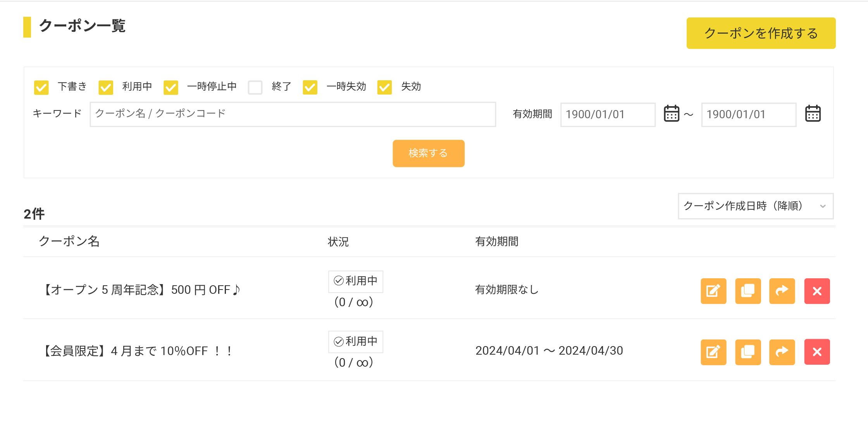This screenshot has width=868, height=431.
Task: Duplicate the オープン5周年記念 coupon
Action: pyautogui.click(x=748, y=291)
